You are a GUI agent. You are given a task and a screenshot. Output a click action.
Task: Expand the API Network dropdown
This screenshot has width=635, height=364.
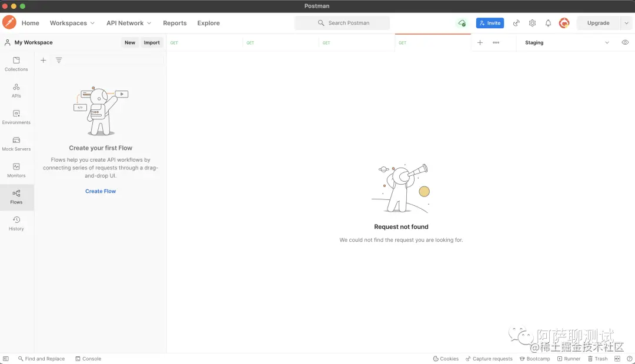[x=129, y=23]
